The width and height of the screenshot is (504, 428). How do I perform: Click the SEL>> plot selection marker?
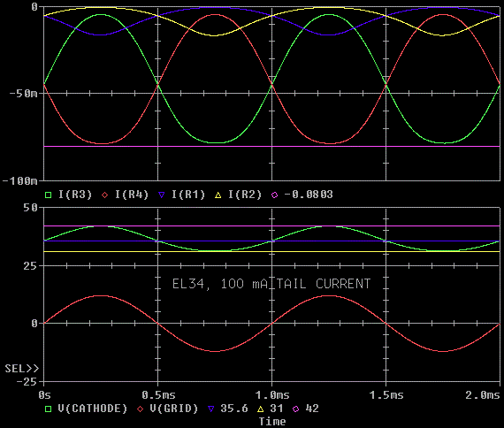point(21,369)
